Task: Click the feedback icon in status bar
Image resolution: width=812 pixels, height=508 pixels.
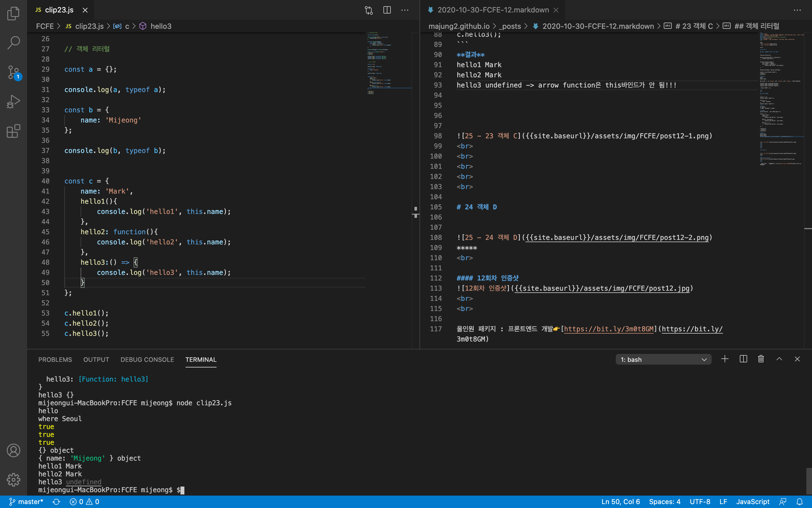Action: (x=783, y=502)
